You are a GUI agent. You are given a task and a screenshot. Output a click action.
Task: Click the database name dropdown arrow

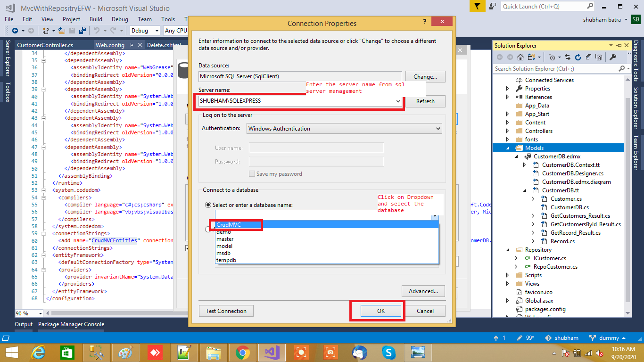point(434,216)
